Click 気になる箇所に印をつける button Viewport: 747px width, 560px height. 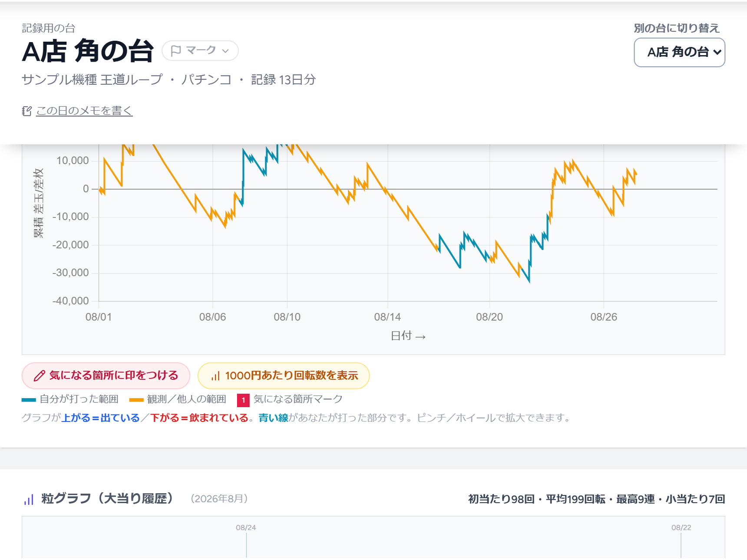coord(106,376)
